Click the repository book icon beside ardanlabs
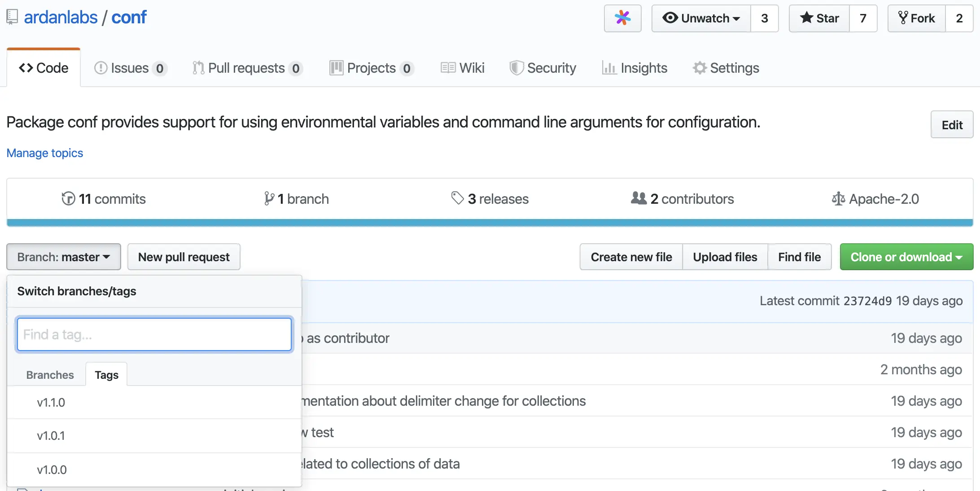Viewport: 980px width, 491px height. pyautogui.click(x=12, y=17)
